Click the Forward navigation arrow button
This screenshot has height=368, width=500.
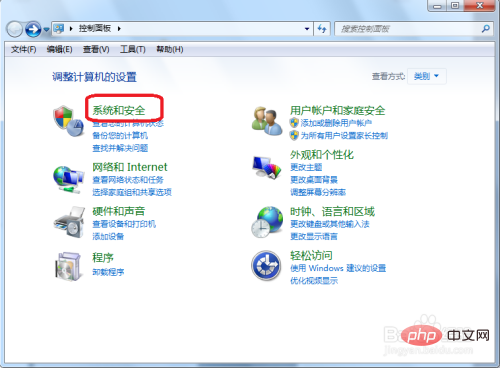tap(33, 29)
